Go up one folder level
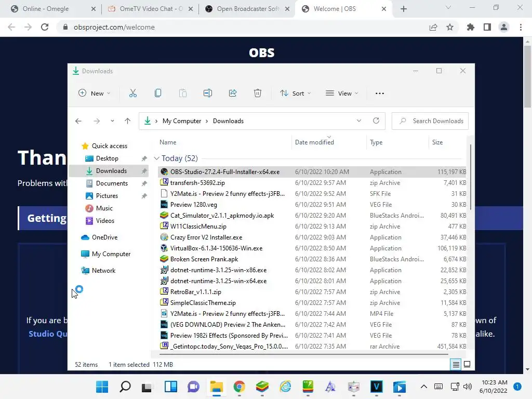The image size is (532, 399). pyautogui.click(x=128, y=121)
